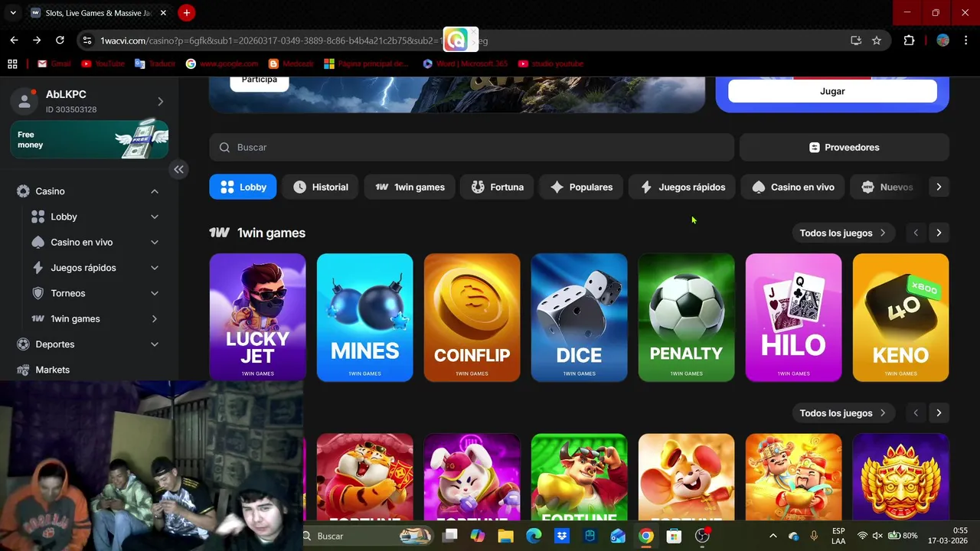Switch to the Nuevos tab
The height and width of the screenshot is (551, 980).
tap(887, 187)
